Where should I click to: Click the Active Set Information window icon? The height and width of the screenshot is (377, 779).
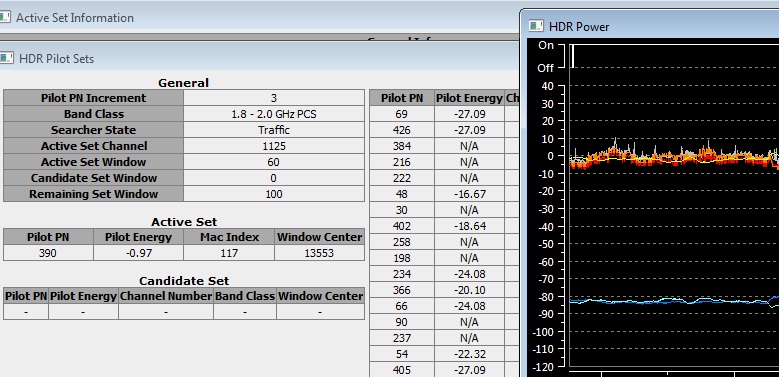tap(4, 17)
